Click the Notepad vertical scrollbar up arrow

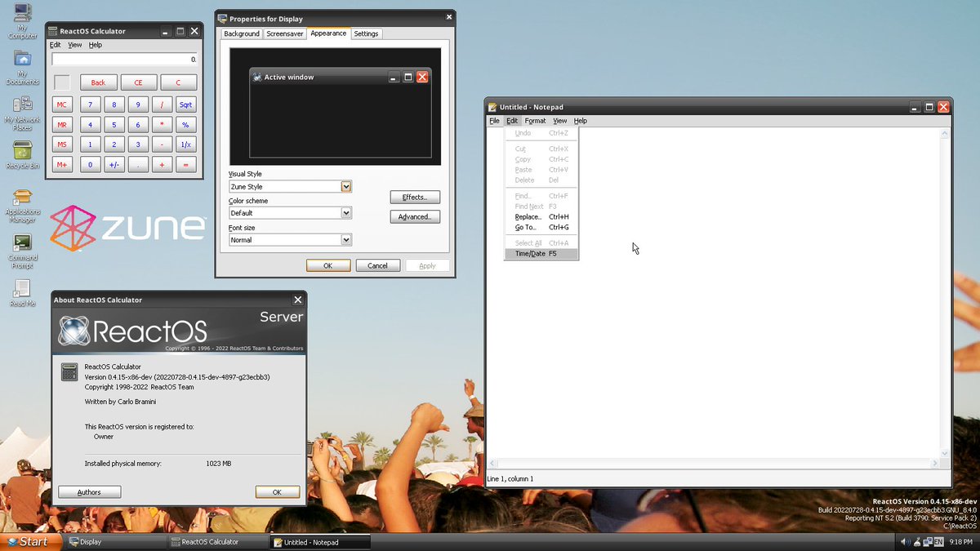click(x=946, y=132)
